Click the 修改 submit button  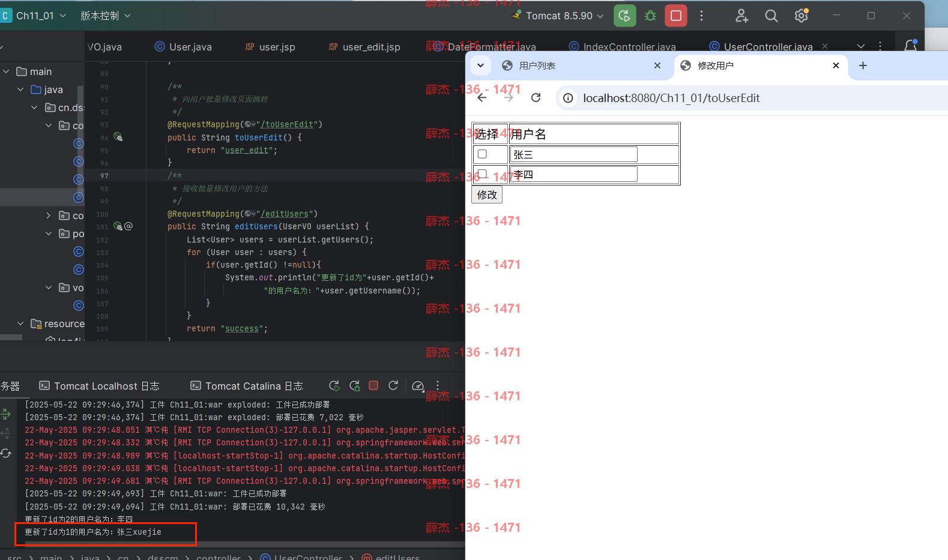click(487, 194)
